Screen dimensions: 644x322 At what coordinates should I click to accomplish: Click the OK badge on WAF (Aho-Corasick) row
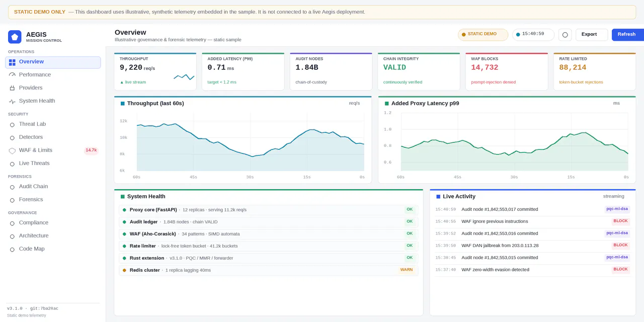click(410, 234)
